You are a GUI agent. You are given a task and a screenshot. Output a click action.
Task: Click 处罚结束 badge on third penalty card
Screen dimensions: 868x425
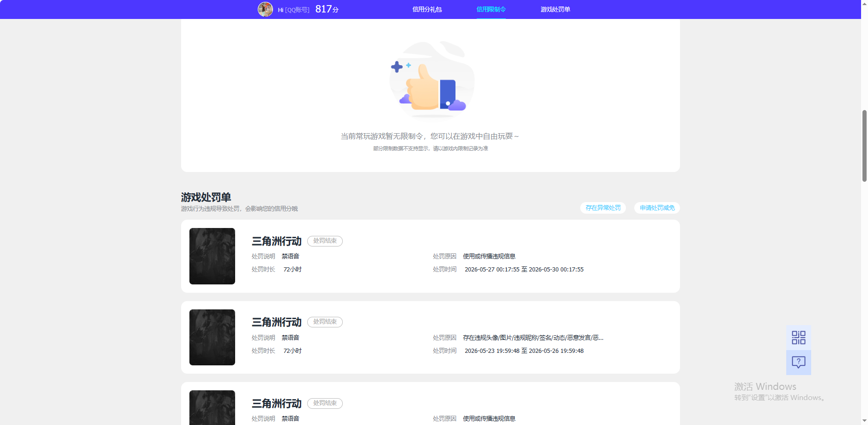325,403
